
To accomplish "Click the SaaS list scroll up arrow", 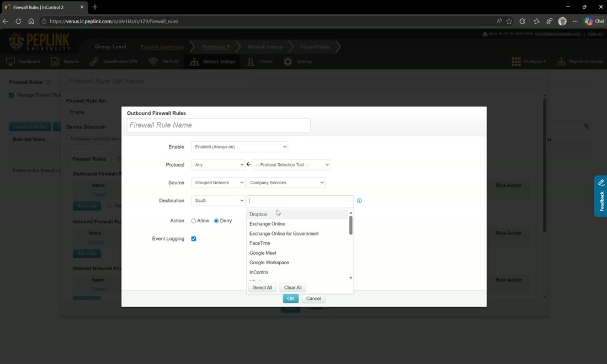I will [x=351, y=213].
